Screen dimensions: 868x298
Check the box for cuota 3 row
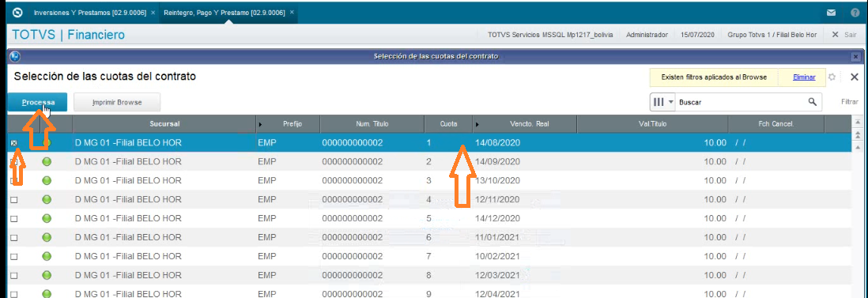14,181
